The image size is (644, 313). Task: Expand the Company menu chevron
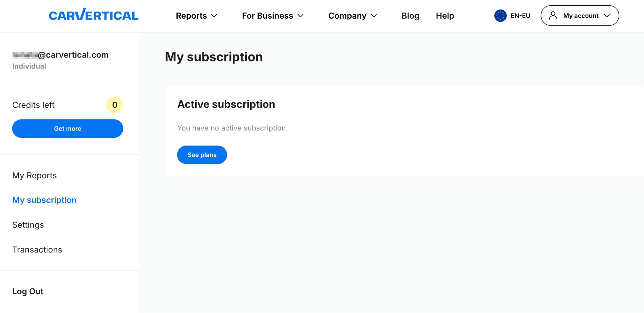pos(374,16)
